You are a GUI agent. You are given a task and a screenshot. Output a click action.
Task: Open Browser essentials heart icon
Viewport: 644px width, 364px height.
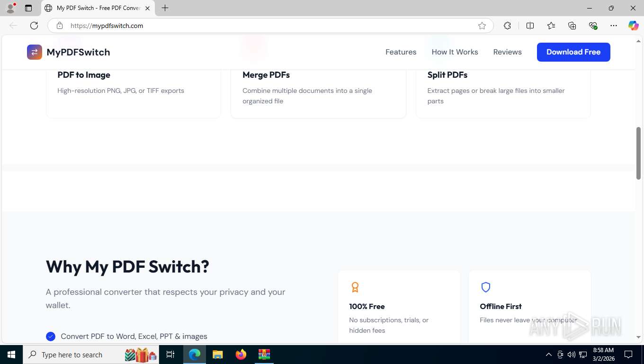(x=593, y=26)
